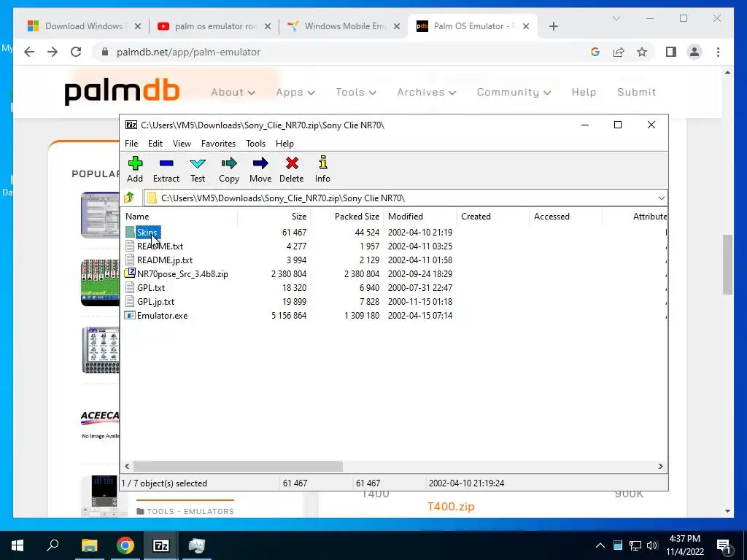Expand the About menu on palmdb
This screenshot has height=560, width=747.
pyautogui.click(x=233, y=92)
